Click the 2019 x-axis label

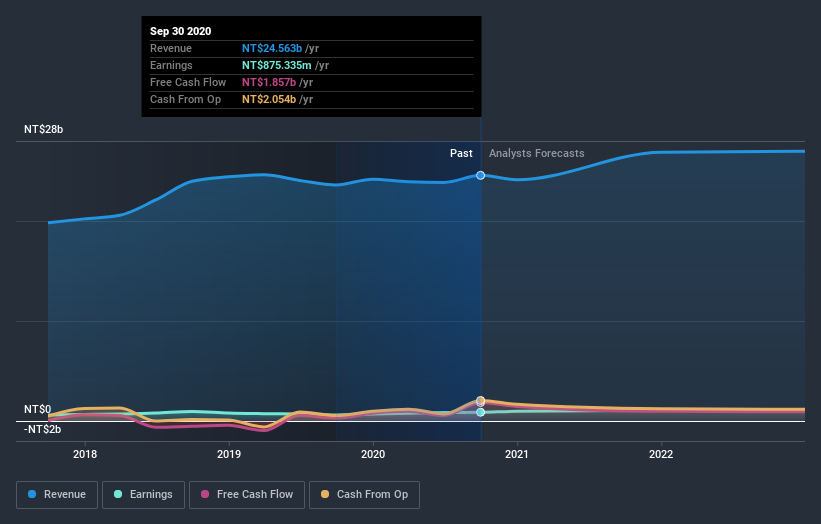coord(229,454)
